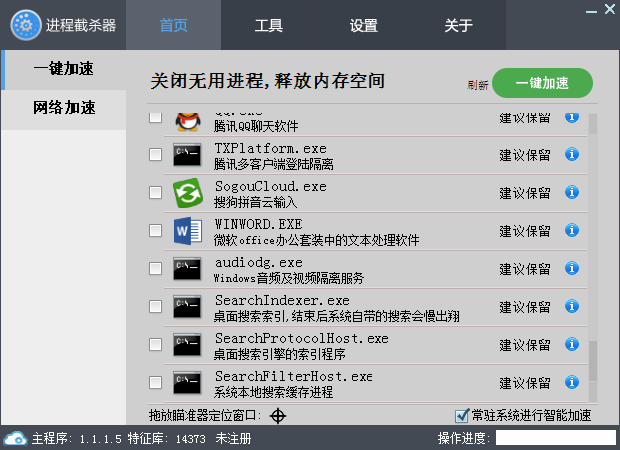Click the cloud icon in status bar

click(15, 438)
